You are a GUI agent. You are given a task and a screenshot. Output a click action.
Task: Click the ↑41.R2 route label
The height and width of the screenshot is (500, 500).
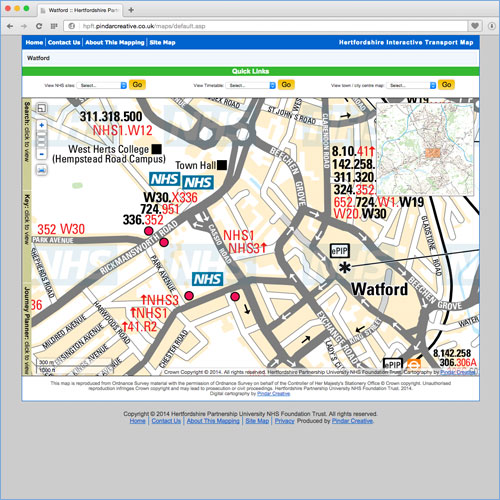[x=139, y=327]
